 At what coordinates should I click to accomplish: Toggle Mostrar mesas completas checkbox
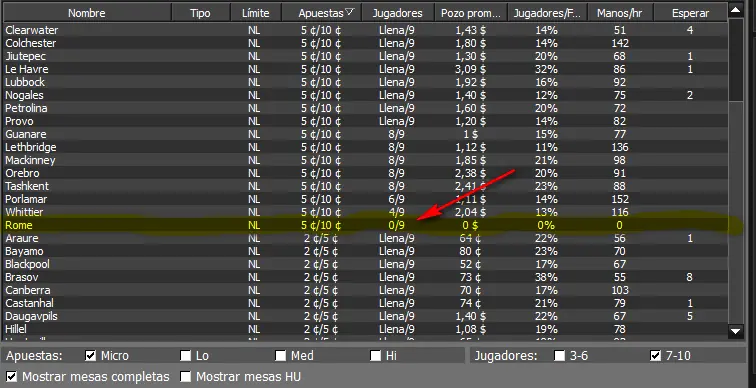coord(12,376)
